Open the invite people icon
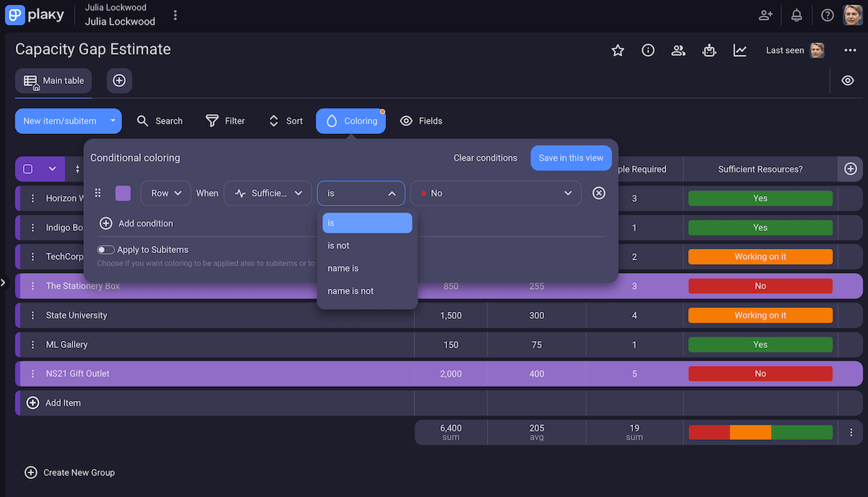This screenshot has height=497, width=868. coord(765,14)
